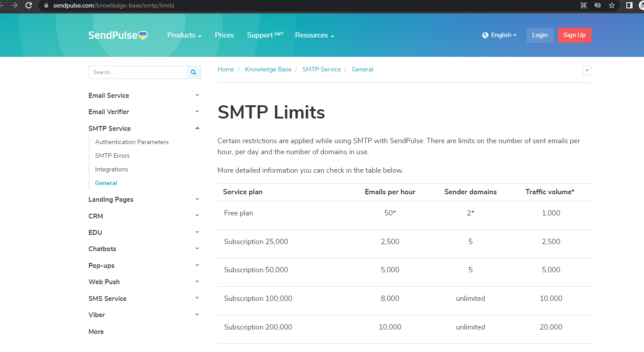This screenshot has height=352, width=644.
Task: Click the SendPulse logo
Action: [x=118, y=35]
